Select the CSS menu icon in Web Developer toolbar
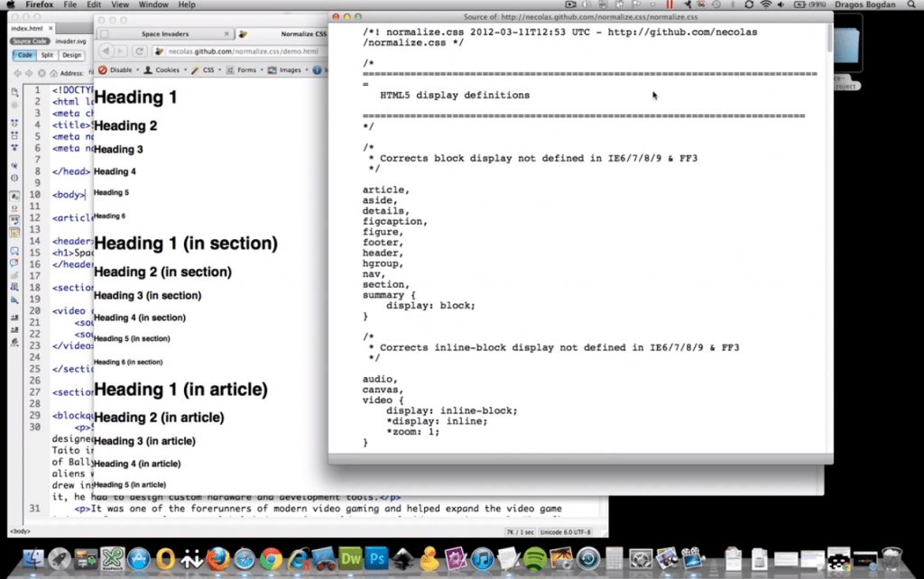This screenshot has width=924, height=579. [194, 70]
